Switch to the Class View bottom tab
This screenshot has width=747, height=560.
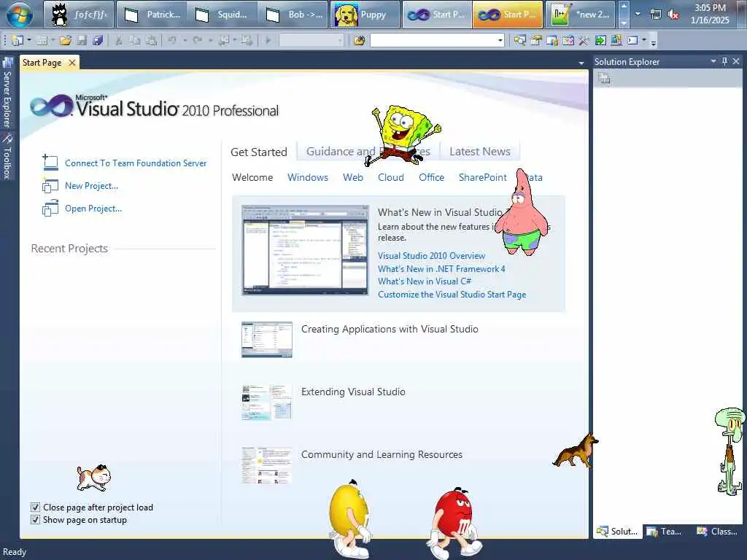[x=717, y=531]
